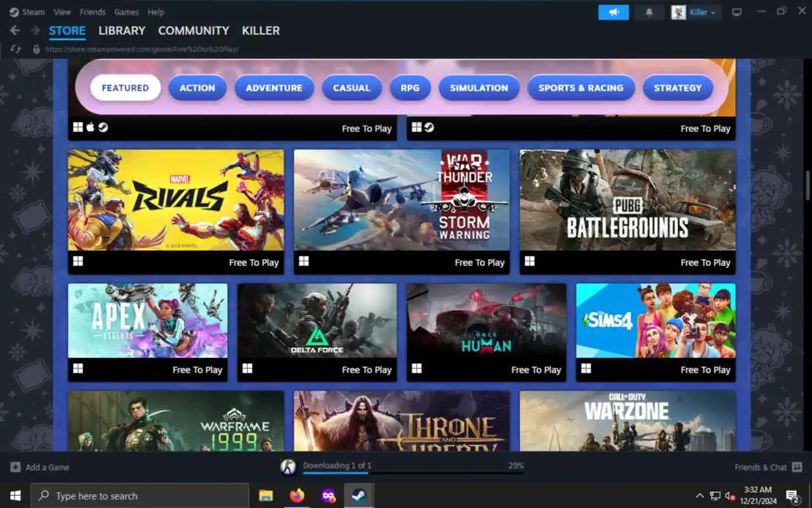Open the Windows Start menu
812x508 pixels.
tap(15, 496)
